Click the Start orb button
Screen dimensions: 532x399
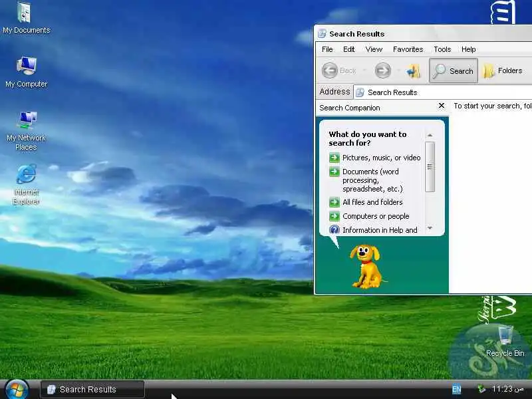click(x=17, y=390)
